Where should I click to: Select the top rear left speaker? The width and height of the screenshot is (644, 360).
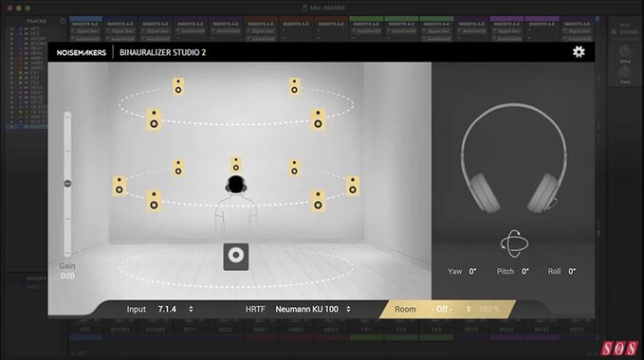click(154, 119)
